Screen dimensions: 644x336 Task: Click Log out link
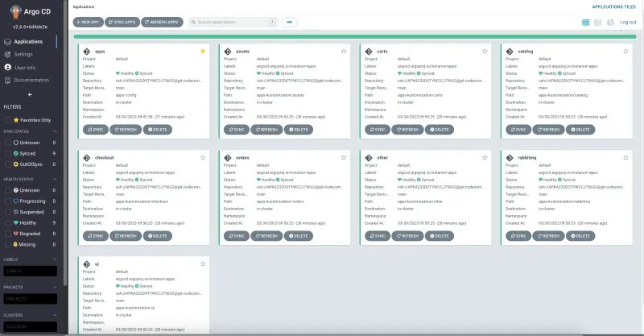pyautogui.click(x=628, y=22)
